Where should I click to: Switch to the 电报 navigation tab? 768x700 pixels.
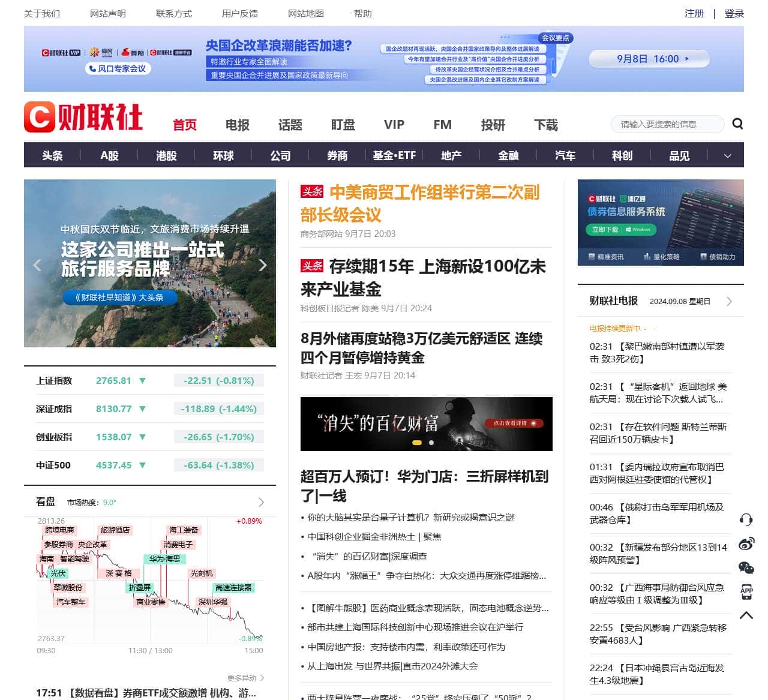tap(237, 125)
